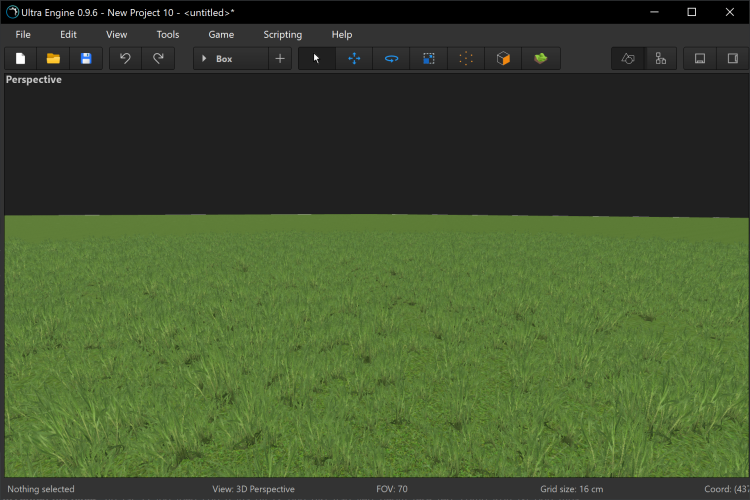This screenshot has height=500, width=750.
Task: Click the Ultra Engine logo in title bar
Action: point(12,12)
